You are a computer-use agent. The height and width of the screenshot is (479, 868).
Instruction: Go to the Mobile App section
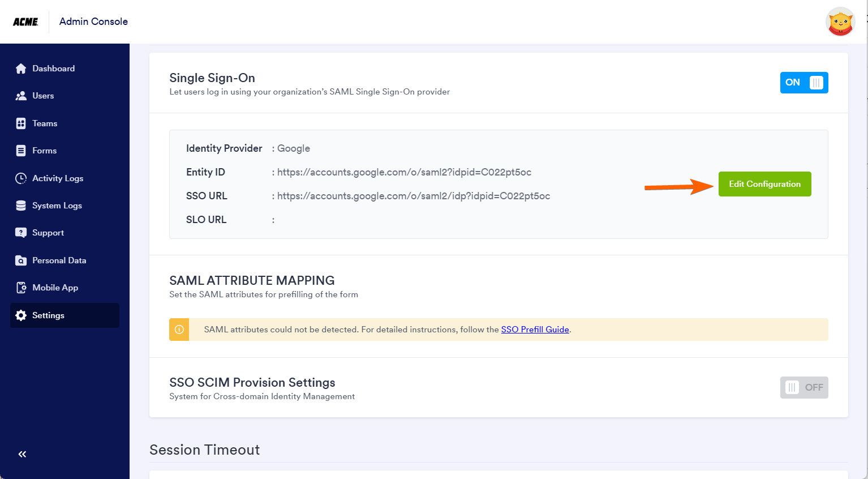55,288
